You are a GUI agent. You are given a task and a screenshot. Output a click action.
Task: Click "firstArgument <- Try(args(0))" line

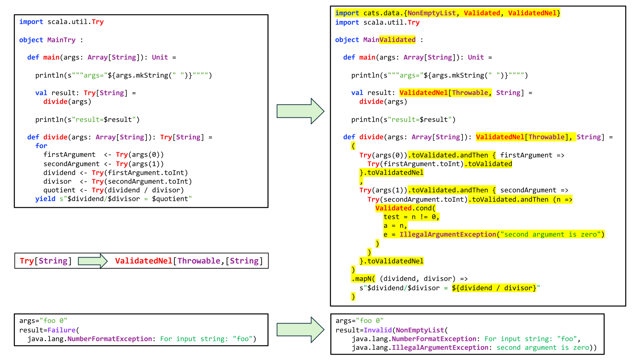click(104, 155)
